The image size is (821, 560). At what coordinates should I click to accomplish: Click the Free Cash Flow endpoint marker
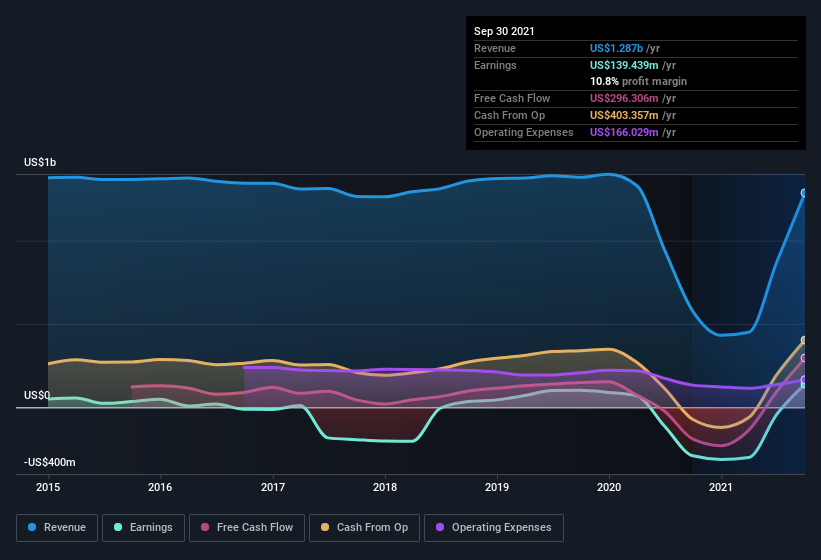click(x=804, y=358)
